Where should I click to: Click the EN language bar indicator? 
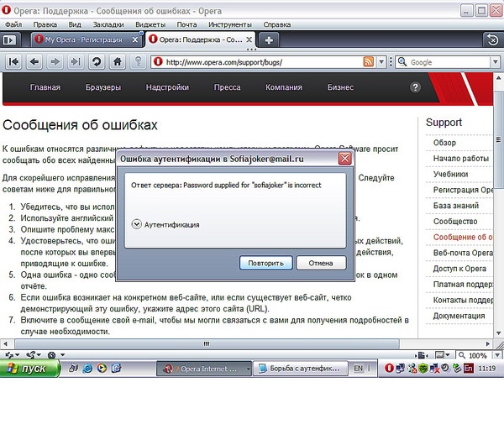click(358, 369)
